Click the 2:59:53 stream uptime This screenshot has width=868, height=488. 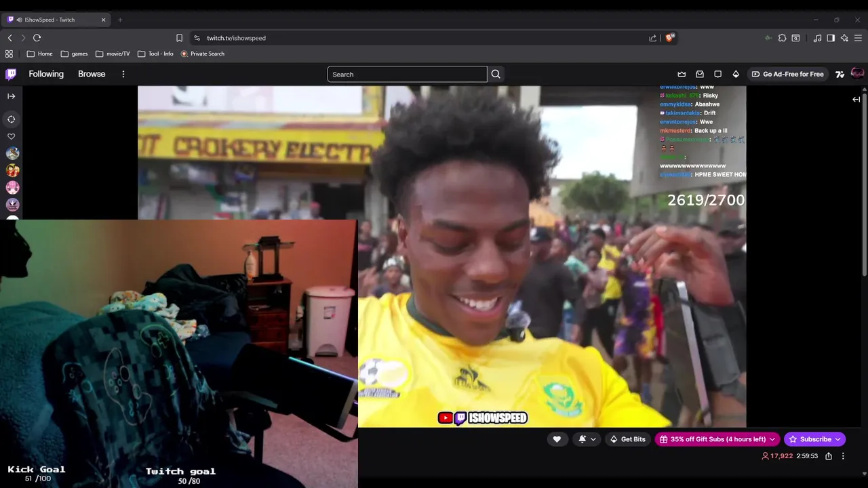[x=807, y=456]
